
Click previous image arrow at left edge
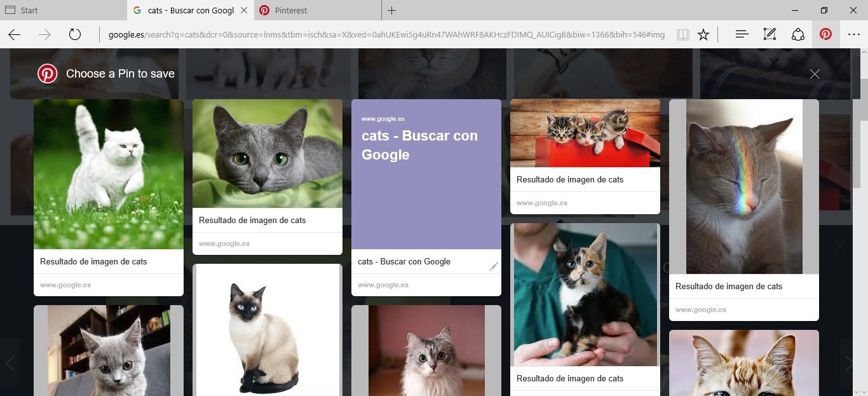click(10, 363)
